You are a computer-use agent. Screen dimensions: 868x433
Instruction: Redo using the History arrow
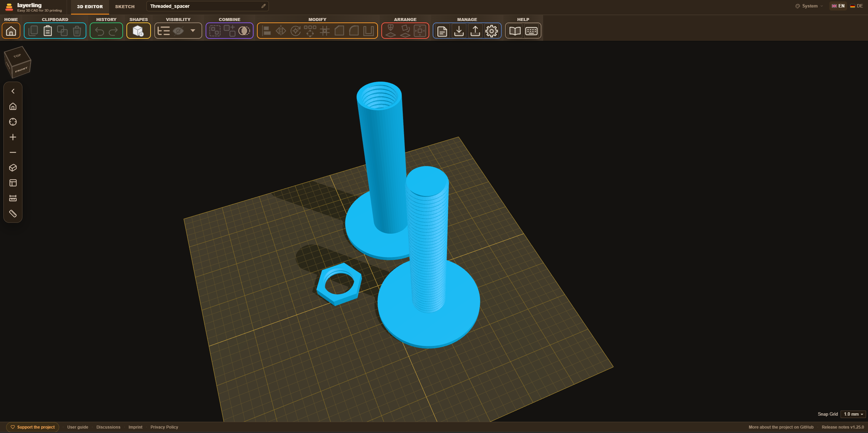(113, 31)
